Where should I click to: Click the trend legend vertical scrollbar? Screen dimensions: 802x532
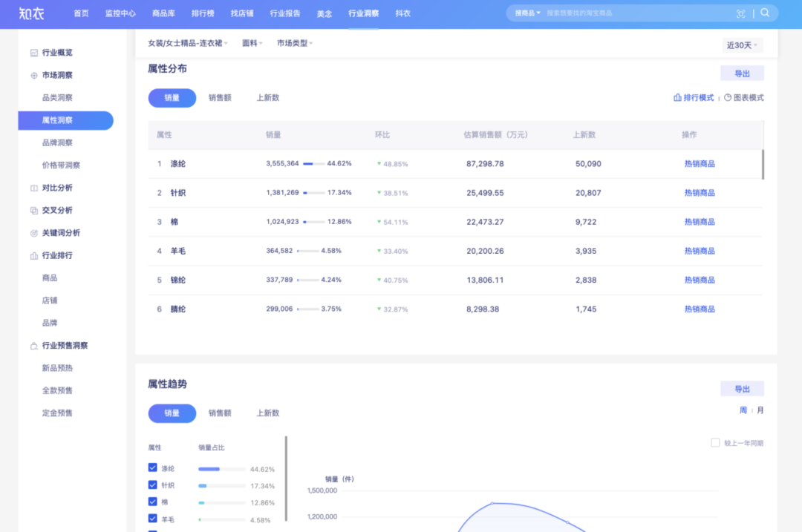pos(286,479)
